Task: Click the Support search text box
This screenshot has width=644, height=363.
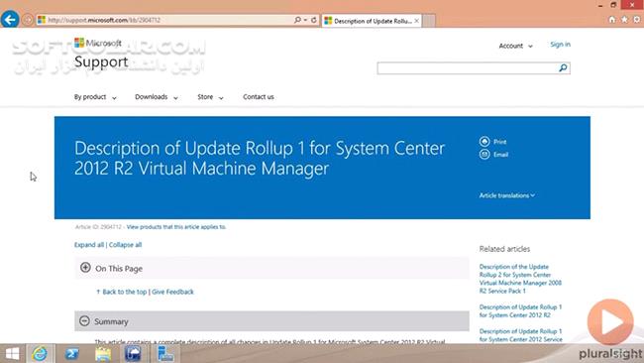Action: pos(467,67)
